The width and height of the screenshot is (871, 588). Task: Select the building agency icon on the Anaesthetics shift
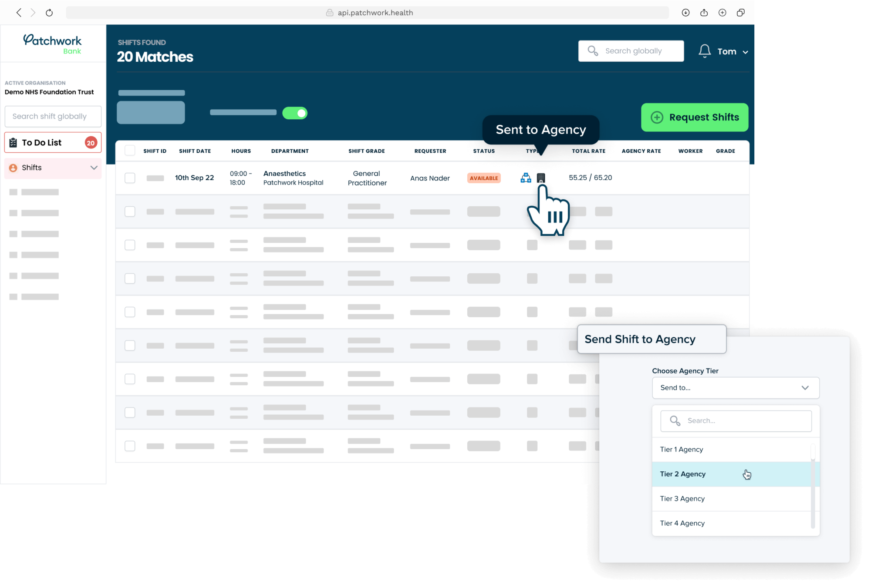point(541,178)
